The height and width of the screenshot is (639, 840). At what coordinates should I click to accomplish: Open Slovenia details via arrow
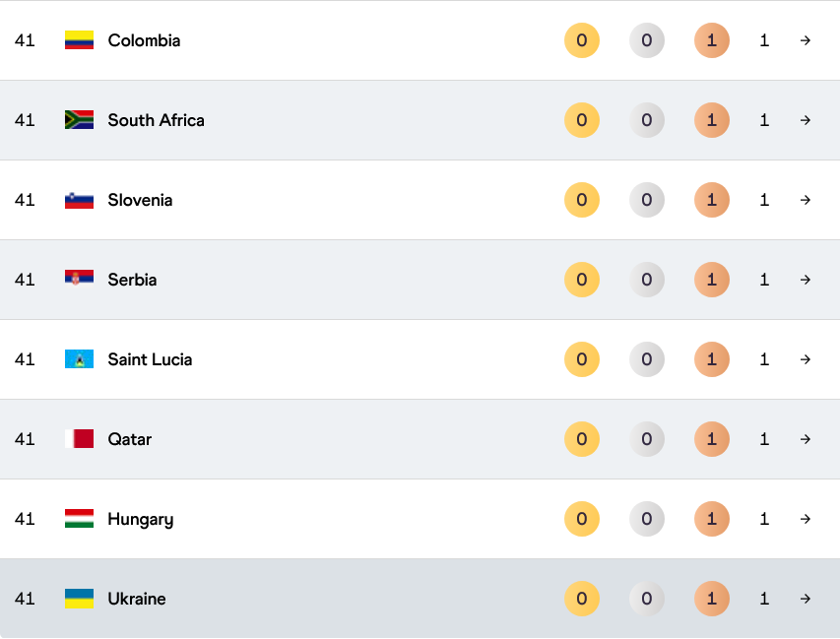(806, 200)
